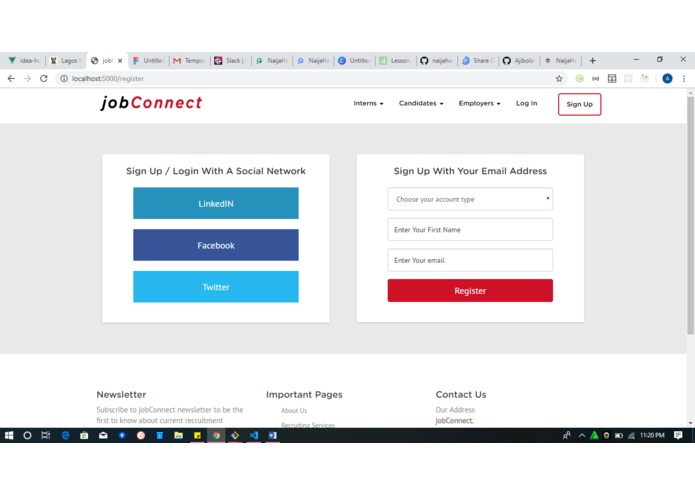The width and height of the screenshot is (695, 494).
Task: Open Visual Studio Code from taskbar
Action: point(254,436)
